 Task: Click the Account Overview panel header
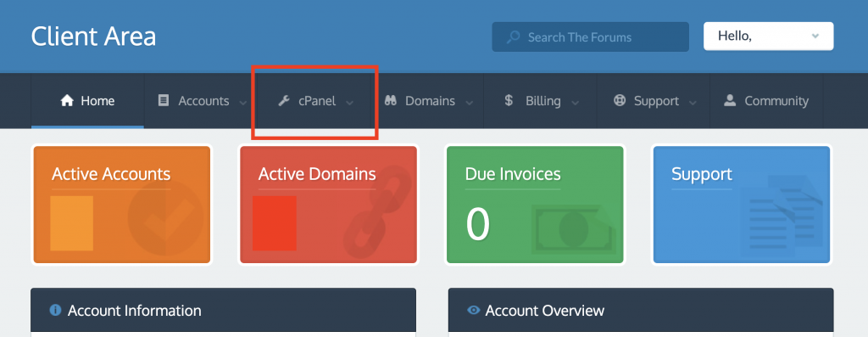[641, 310]
